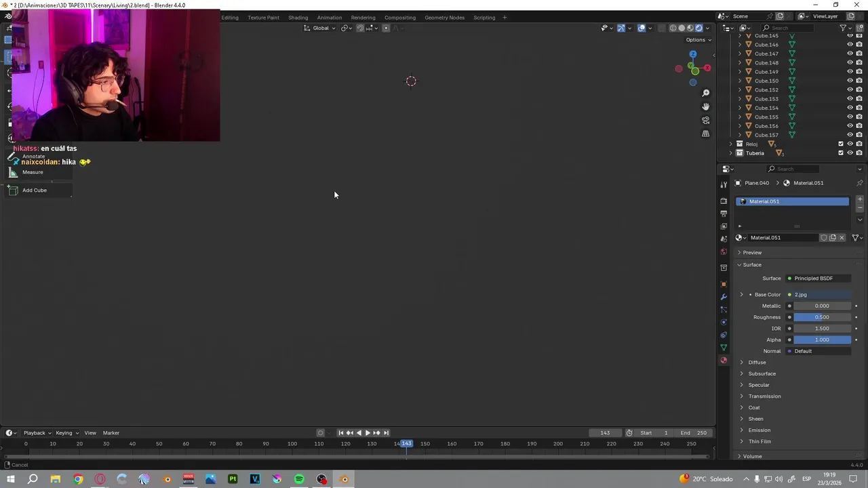Open the Scene properties tab icon
Image resolution: width=868 pixels, height=488 pixels.
[x=724, y=239]
